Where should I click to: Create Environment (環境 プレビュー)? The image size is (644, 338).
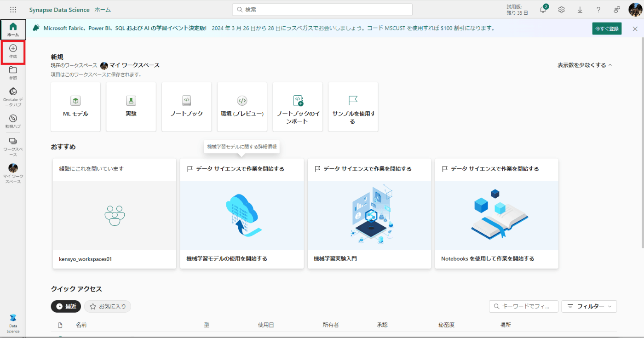point(242,107)
